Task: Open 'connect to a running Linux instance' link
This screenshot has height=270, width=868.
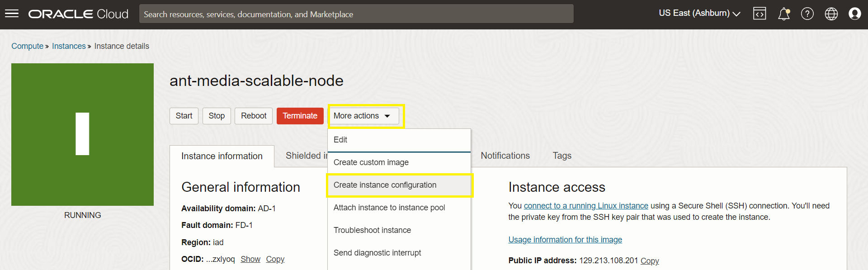Action: point(586,206)
